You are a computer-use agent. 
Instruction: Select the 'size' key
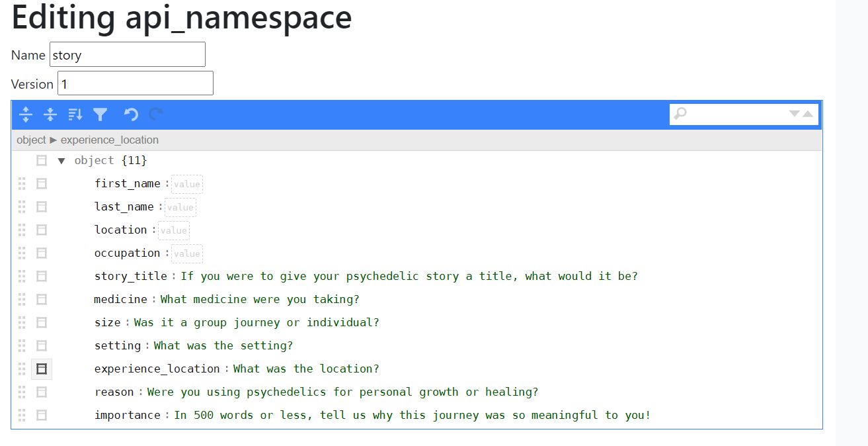point(108,322)
